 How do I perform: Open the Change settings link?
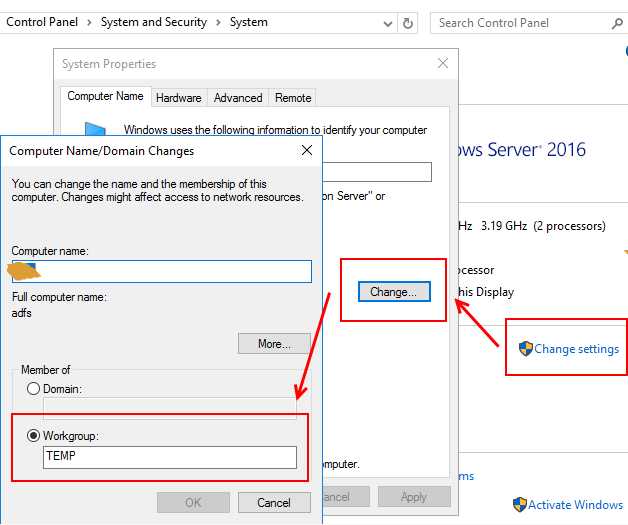click(x=576, y=349)
